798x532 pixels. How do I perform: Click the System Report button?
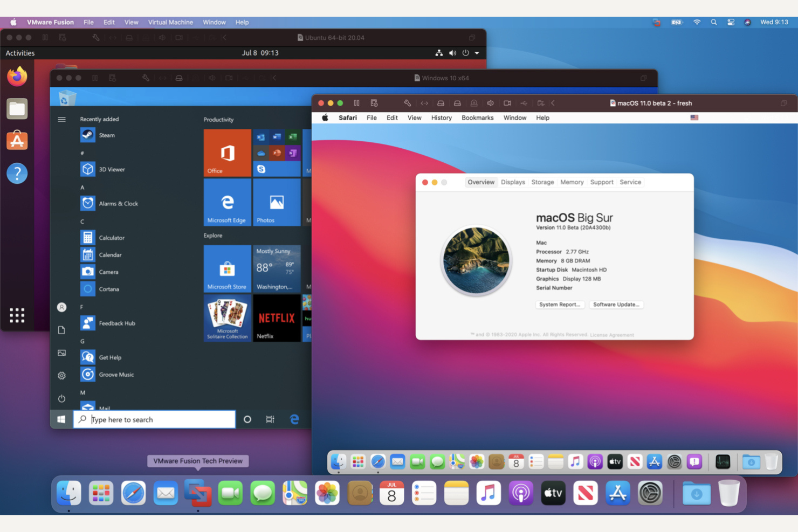(x=560, y=305)
